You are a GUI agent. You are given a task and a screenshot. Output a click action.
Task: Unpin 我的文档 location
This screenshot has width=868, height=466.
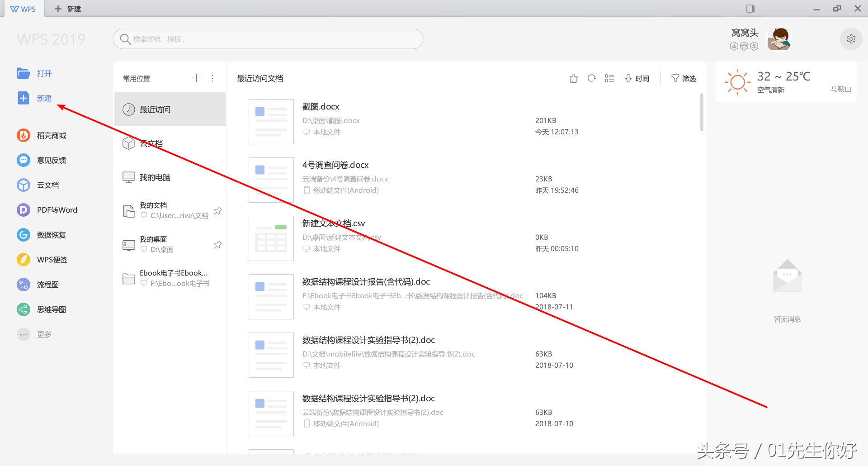[218, 211]
